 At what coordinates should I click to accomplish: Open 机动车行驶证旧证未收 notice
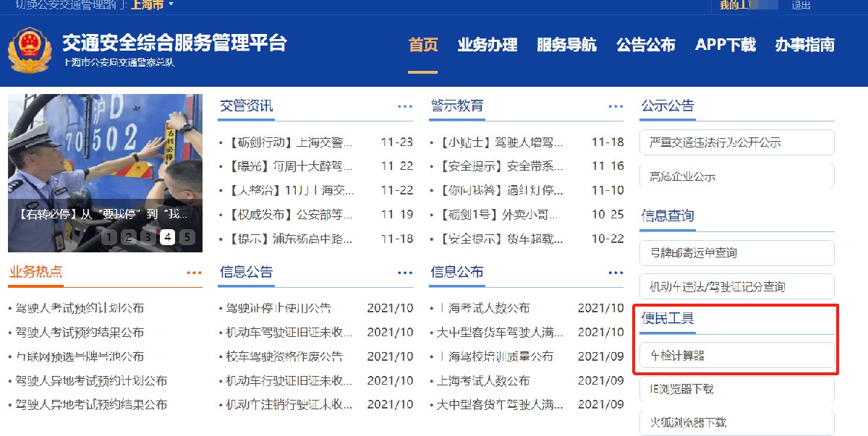(x=289, y=380)
